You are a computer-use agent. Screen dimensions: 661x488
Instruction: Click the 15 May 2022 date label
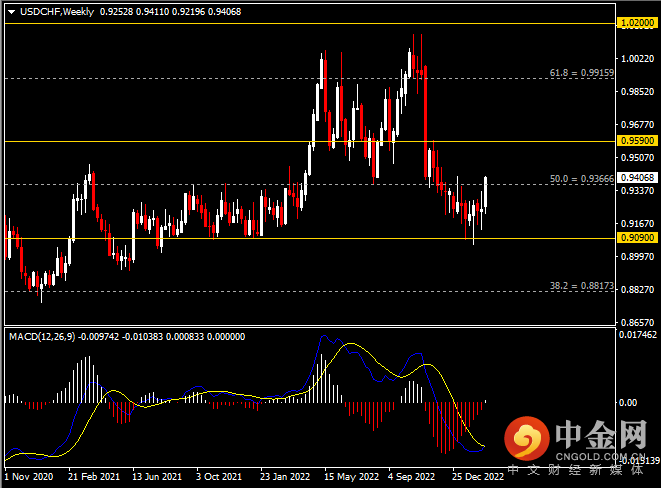pyautogui.click(x=346, y=477)
